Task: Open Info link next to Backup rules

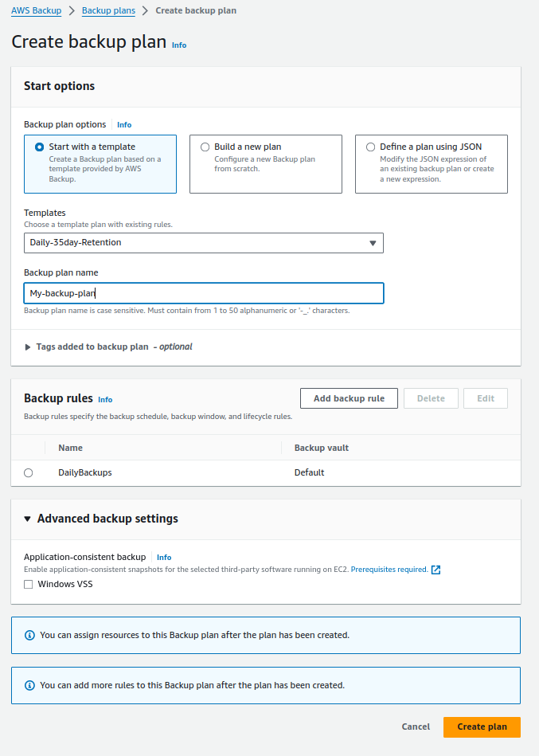Action: pos(105,400)
